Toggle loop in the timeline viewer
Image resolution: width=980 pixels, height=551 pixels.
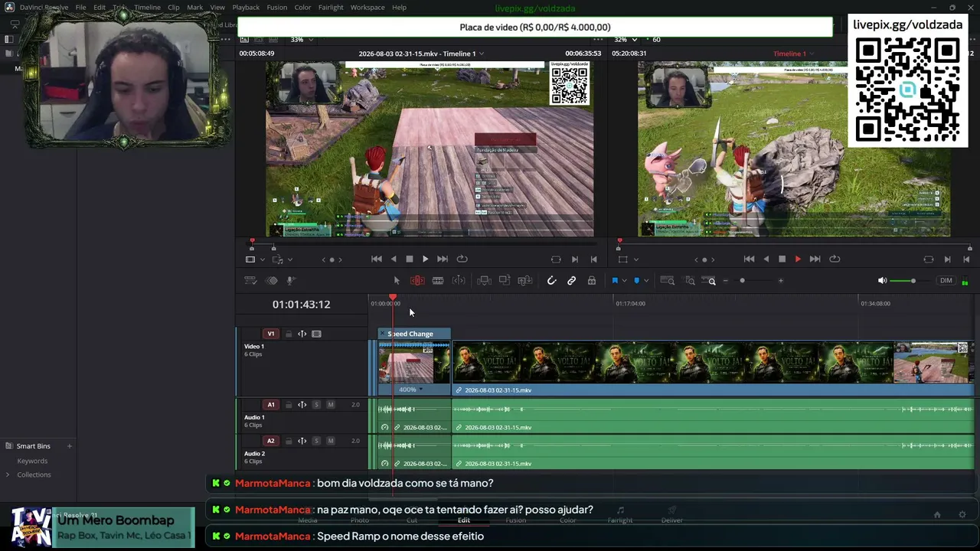pyautogui.click(x=835, y=259)
